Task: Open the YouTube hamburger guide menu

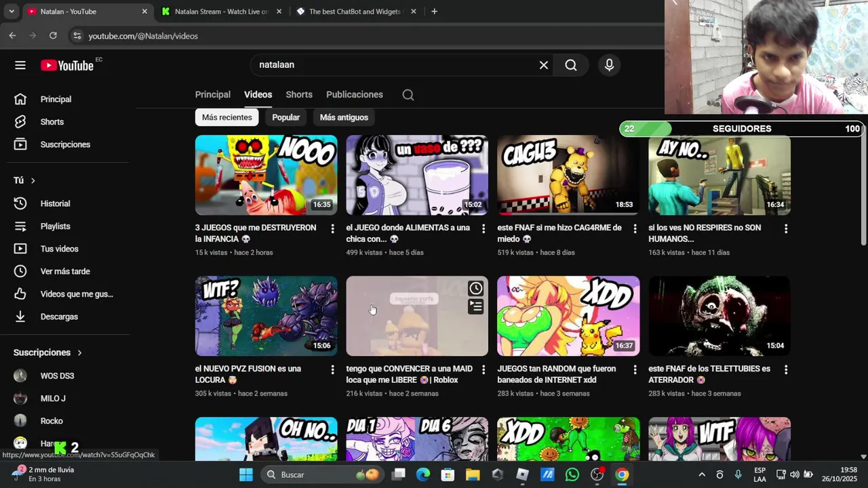Action: pos(20,65)
